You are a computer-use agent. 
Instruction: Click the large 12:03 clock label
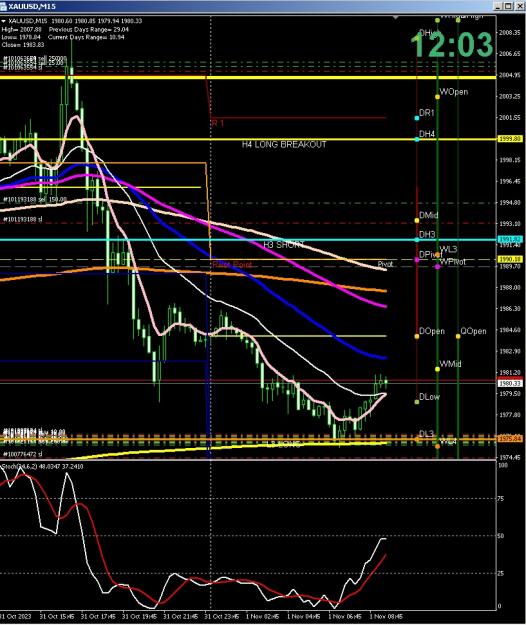click(x=452, y=44)
